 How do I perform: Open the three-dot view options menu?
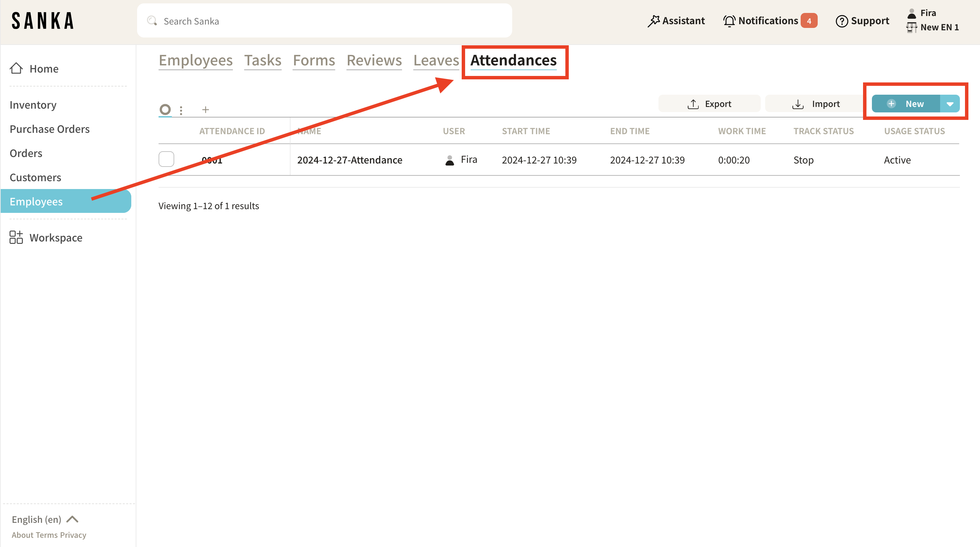pyautogui.click(x=181, y=110)
